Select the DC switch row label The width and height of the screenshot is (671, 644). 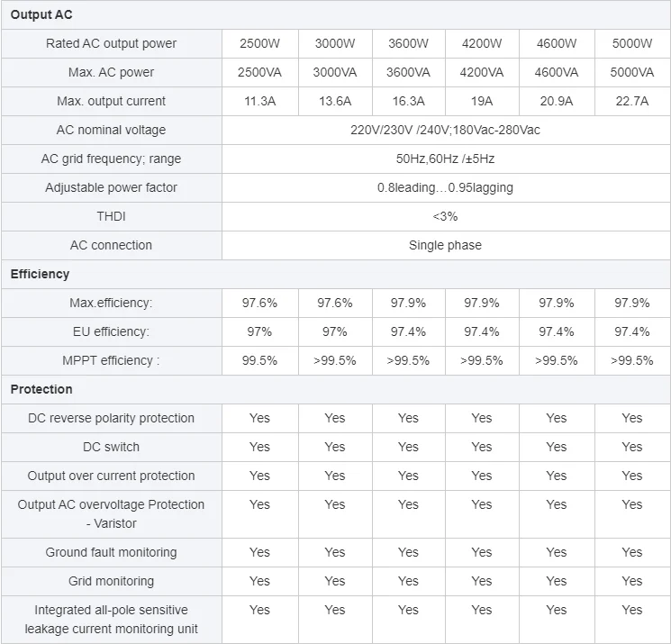point(111,447)
